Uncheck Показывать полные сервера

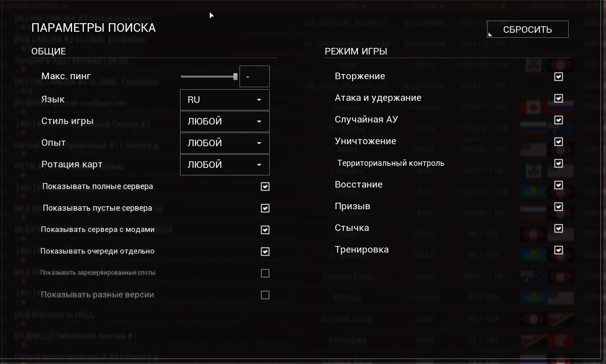click(265, 187)
